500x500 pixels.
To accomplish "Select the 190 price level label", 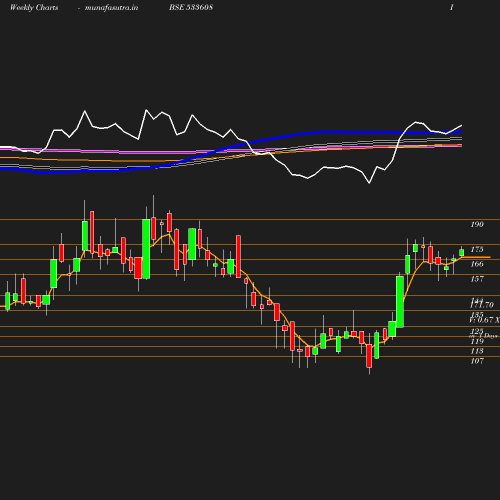I will [x=477, y=224].
